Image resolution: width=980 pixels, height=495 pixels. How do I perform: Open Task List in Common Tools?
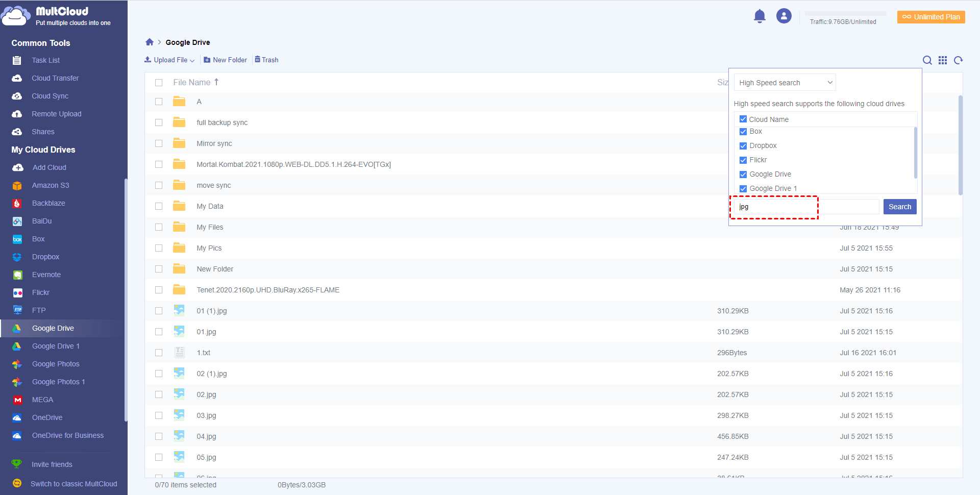click(45, 60)
